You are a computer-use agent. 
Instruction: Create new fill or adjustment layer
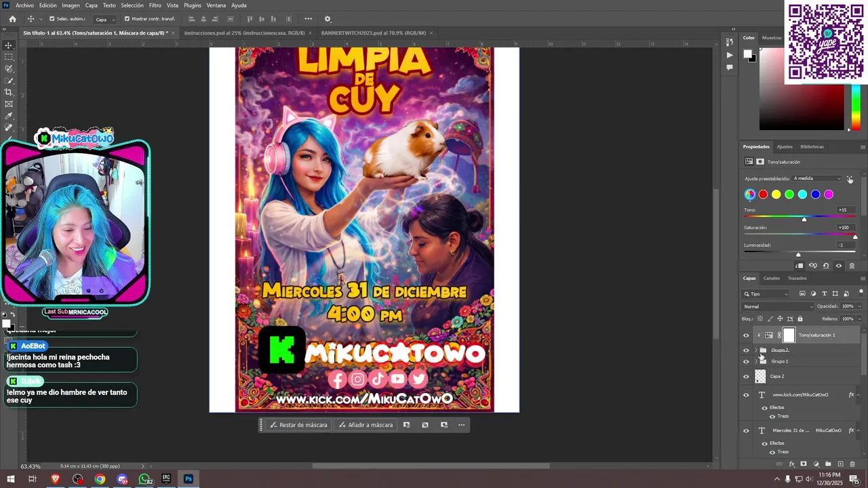coord(816,464)
